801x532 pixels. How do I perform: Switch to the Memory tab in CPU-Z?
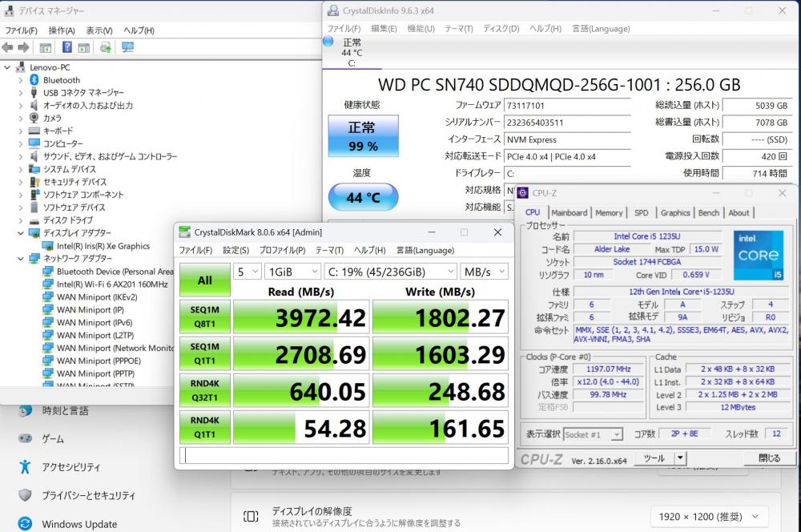coord(609,212)
